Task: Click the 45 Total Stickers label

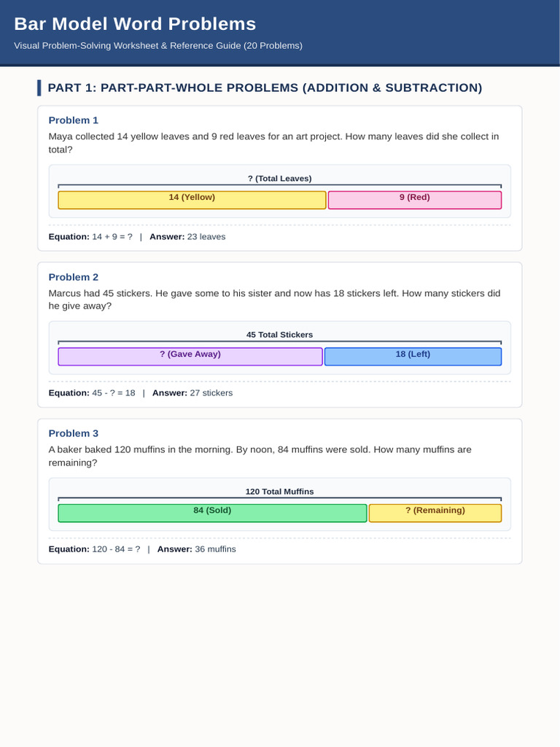Action: (x=279, y=334)
